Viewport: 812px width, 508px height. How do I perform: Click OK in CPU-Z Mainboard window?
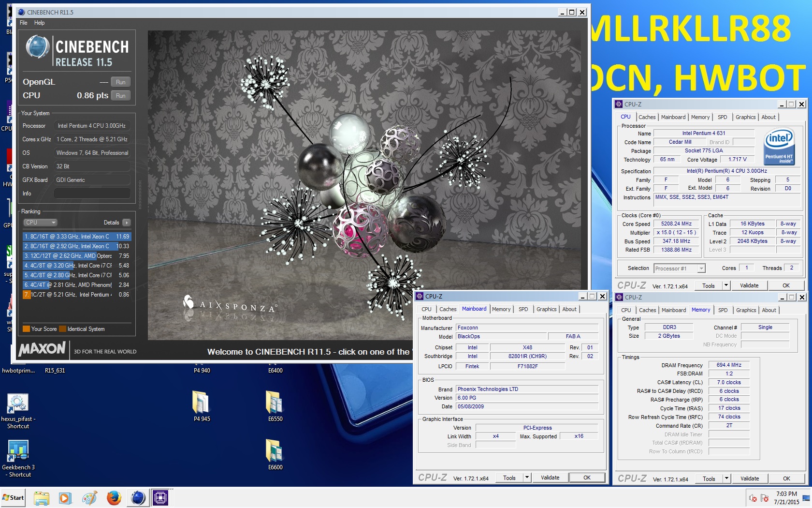click(587, 478)
